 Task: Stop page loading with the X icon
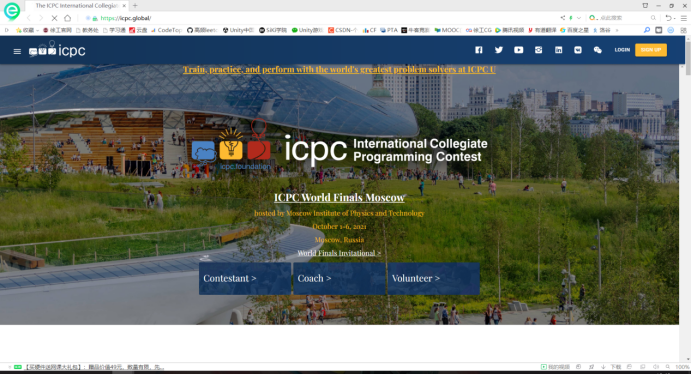coord(54,18)
